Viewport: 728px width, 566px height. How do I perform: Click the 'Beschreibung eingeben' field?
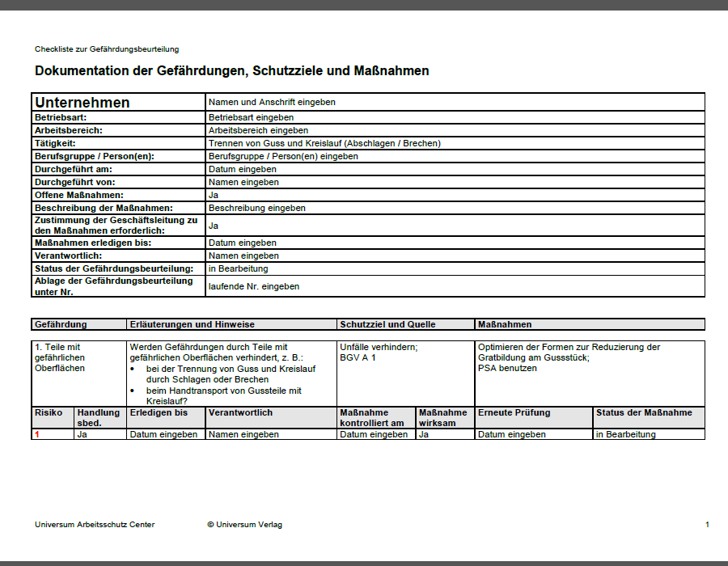click(x=455, y=209)
